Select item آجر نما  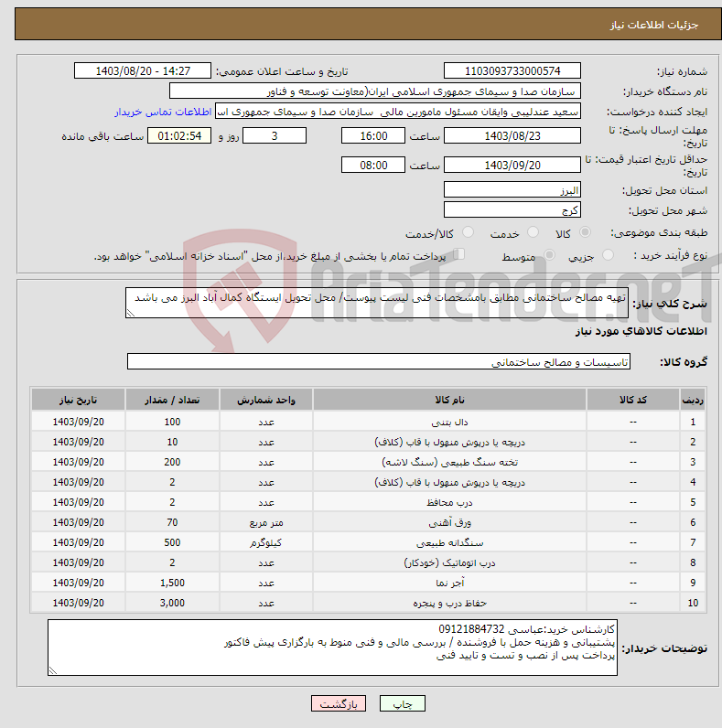(449, 583)
